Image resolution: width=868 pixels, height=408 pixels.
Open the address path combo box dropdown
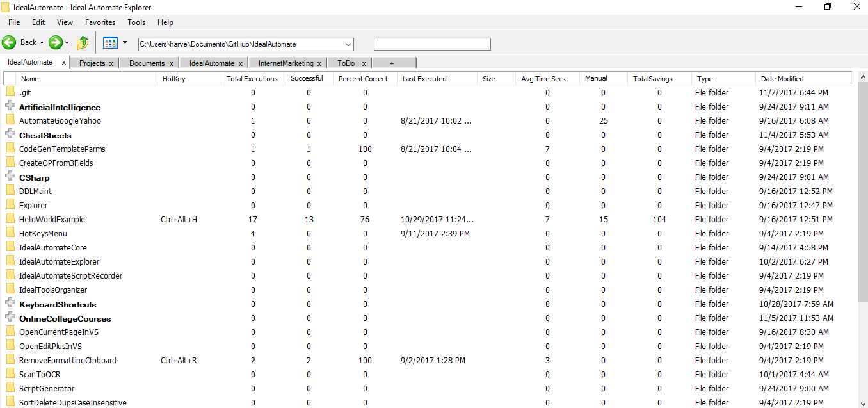(x=348, y=44)
